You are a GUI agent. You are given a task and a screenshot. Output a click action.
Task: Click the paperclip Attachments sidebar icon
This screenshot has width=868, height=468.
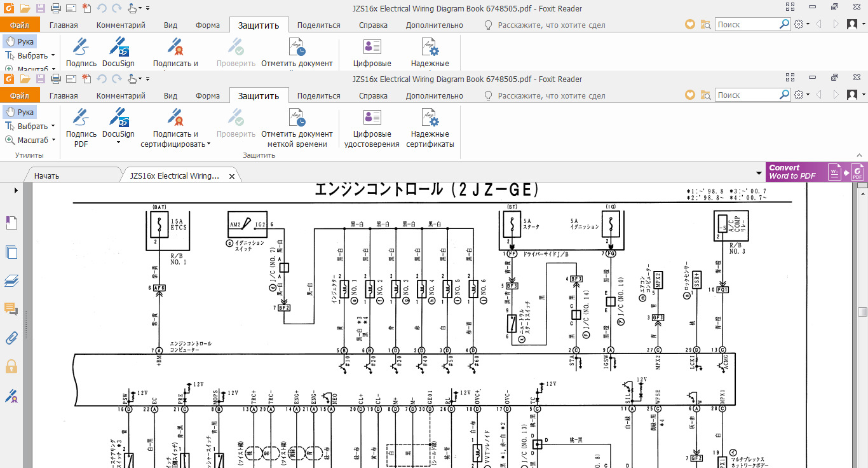click(11, 338)
